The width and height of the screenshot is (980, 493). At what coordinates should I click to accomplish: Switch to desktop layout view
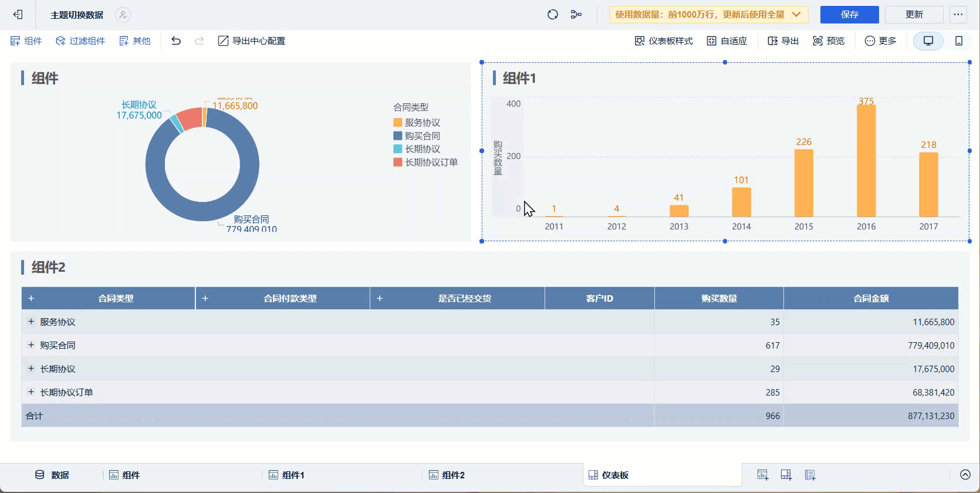coord(928,41)
